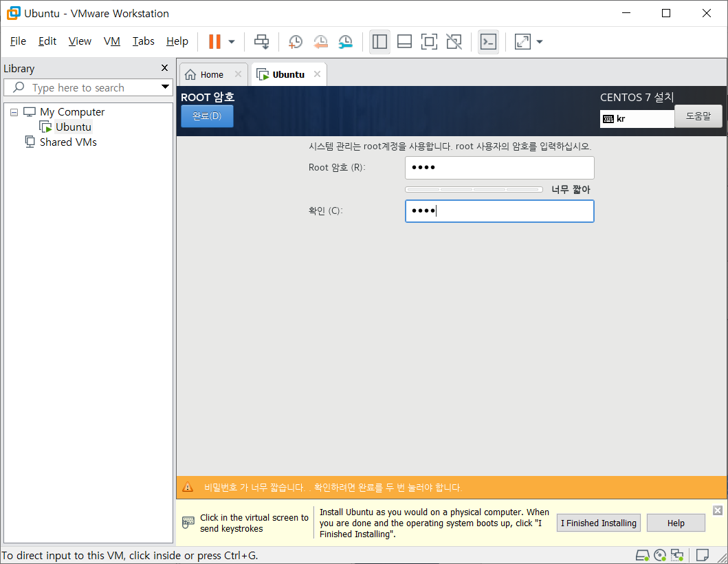Open the View menu
Viewport: 728px width, 564px height.
point(80,41)
